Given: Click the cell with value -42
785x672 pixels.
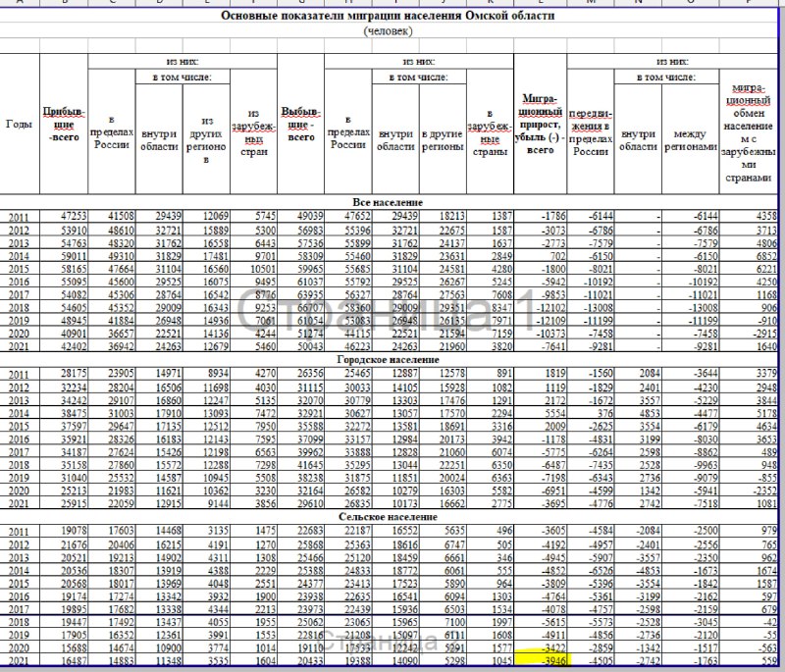Looking at the screenshot, I should tap(749, 622).
